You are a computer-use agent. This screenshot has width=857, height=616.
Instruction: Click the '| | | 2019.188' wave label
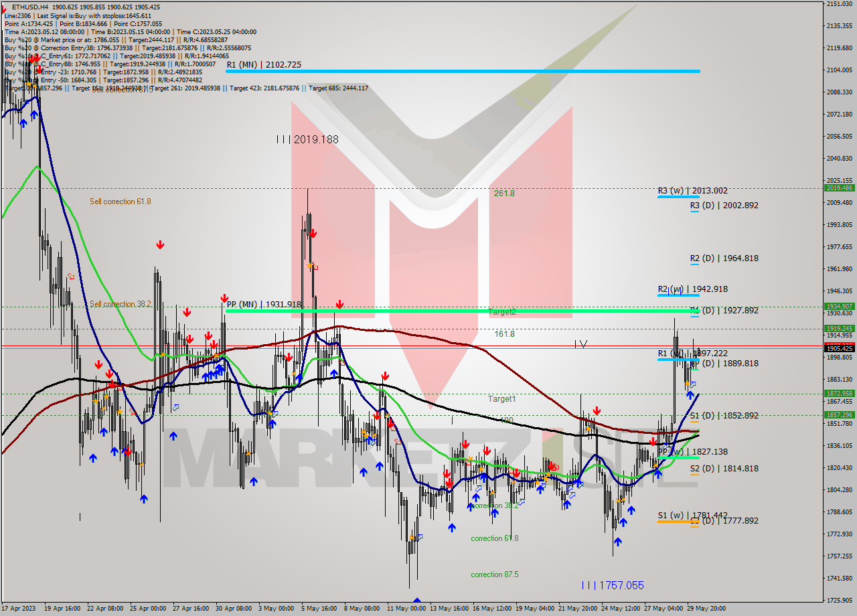point(307,139)
